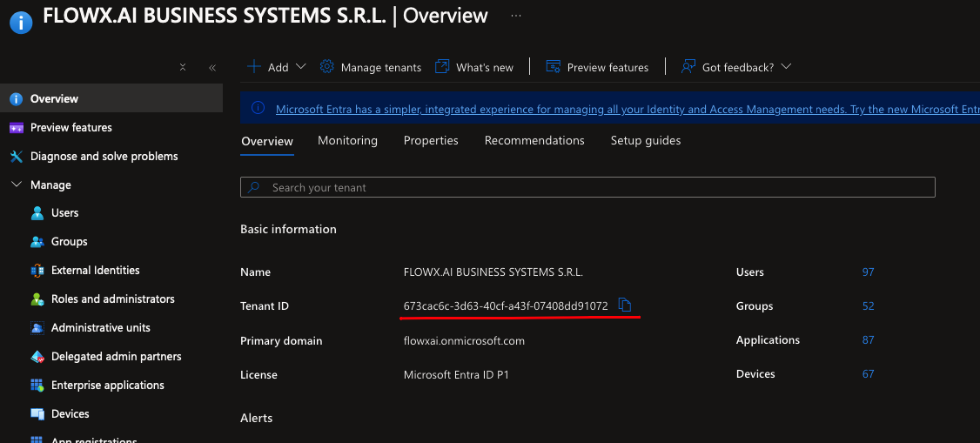
Task: Focus the Search your tenant field
Action: (587, 187)
